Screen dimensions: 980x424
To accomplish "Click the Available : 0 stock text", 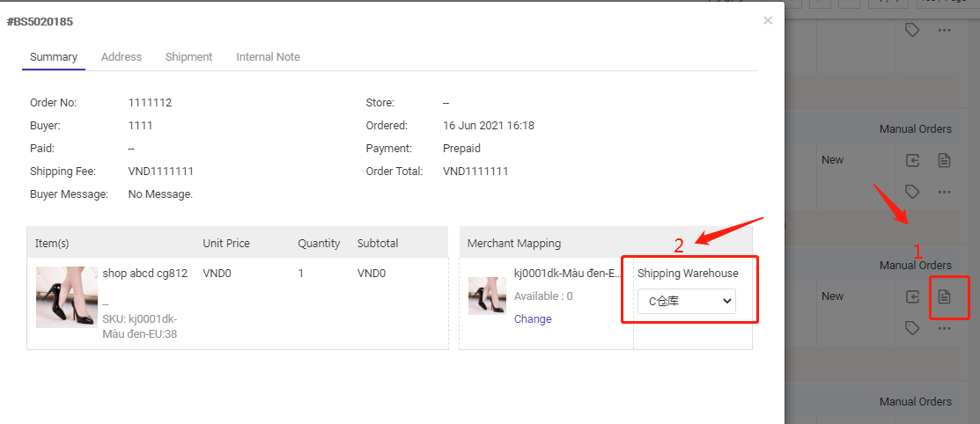I will pyautogui.click(x=544, y=296).
